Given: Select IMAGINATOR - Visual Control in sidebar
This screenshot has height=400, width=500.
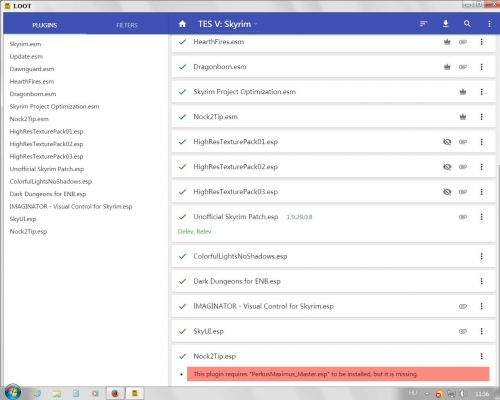Looking at the screenshot, I should click(71, 207).
